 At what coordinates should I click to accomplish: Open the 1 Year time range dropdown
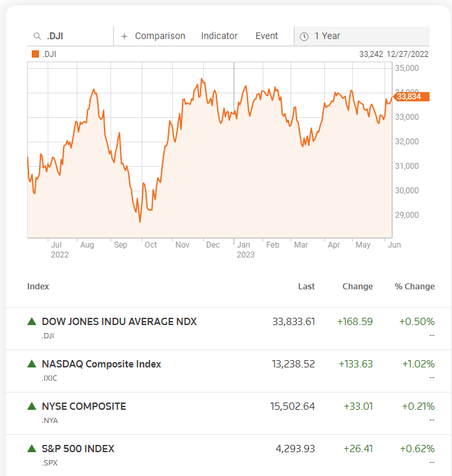[362, 36]
